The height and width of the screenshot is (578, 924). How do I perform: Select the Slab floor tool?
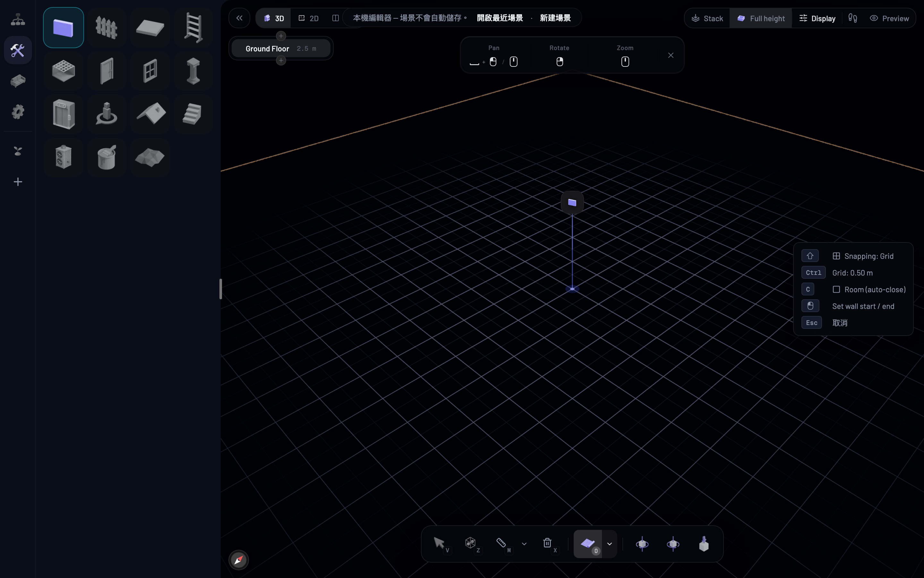(x=150, y=28)
